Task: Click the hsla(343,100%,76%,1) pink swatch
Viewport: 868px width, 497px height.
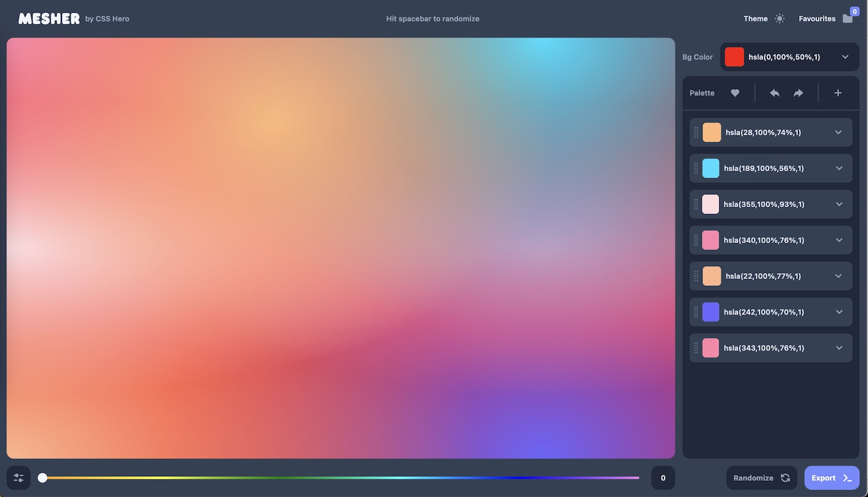Action: (711, 348)
